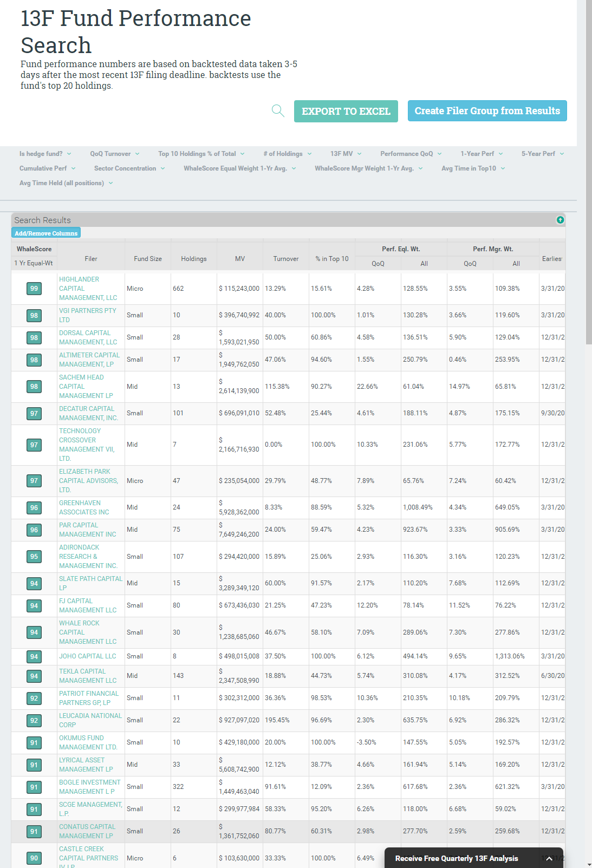Image resolution: width=592 pixels, height=868 pixels.
Task: Click the magnifying glass search icon
Action: (x=278, y=111)
